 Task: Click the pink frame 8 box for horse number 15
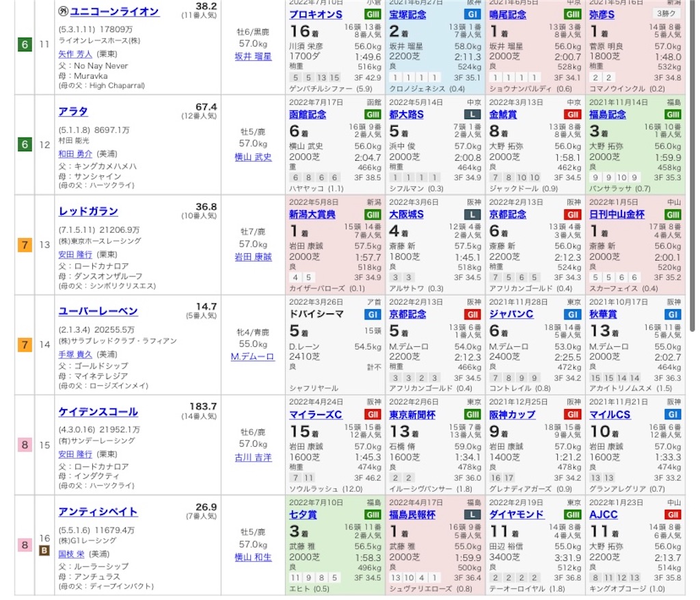coord(25,445)
